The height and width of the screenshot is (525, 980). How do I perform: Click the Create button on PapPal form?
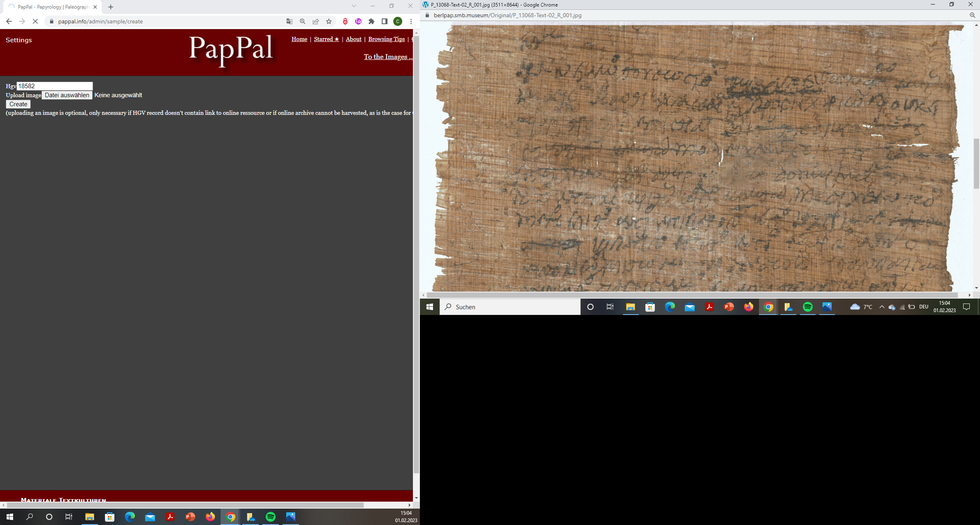coord(18,104)
